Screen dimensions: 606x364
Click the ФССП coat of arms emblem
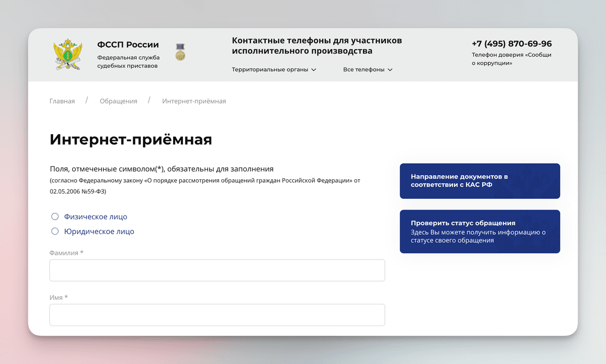[x=68, y=53]
